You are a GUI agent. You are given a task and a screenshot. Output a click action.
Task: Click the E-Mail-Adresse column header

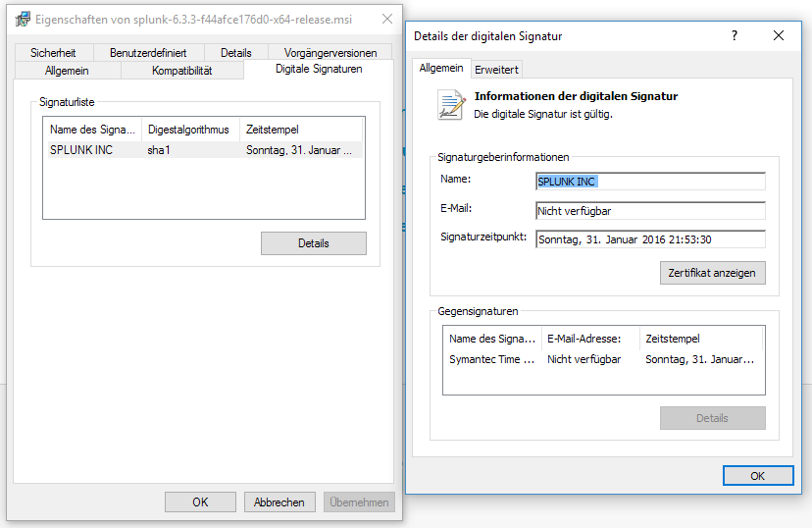[x=590, y=339]
